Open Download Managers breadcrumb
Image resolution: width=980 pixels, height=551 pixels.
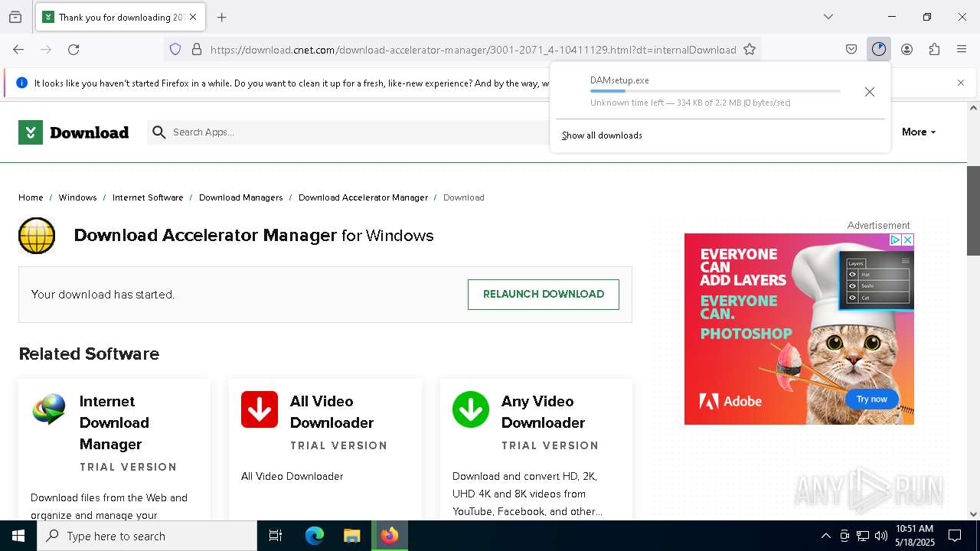pyautogui.click(x=240, y=197)
